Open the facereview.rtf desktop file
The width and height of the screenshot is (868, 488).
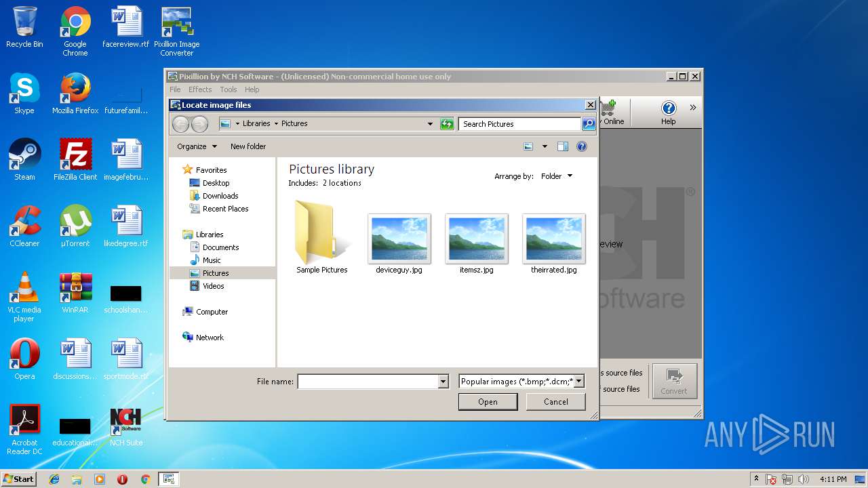pos(126,27)
